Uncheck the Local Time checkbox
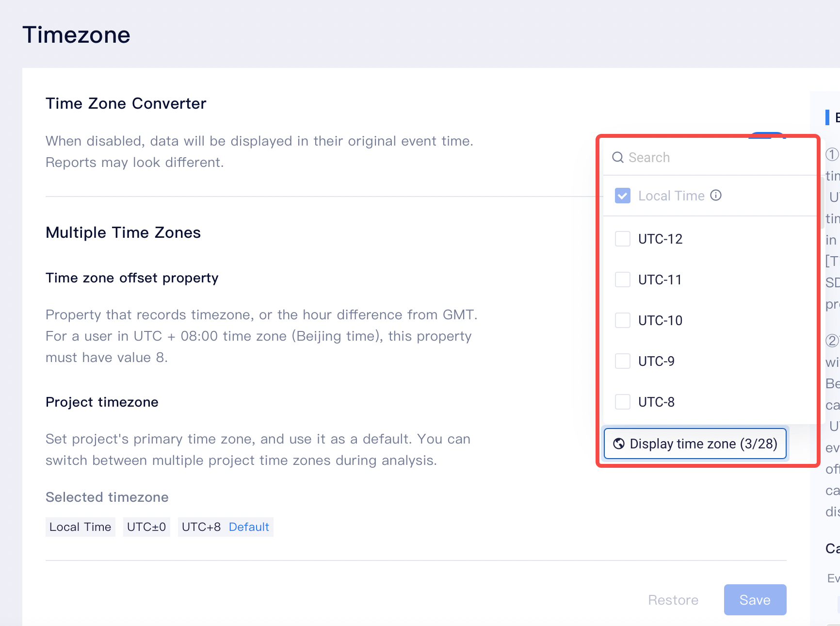 tap(622, 195)
